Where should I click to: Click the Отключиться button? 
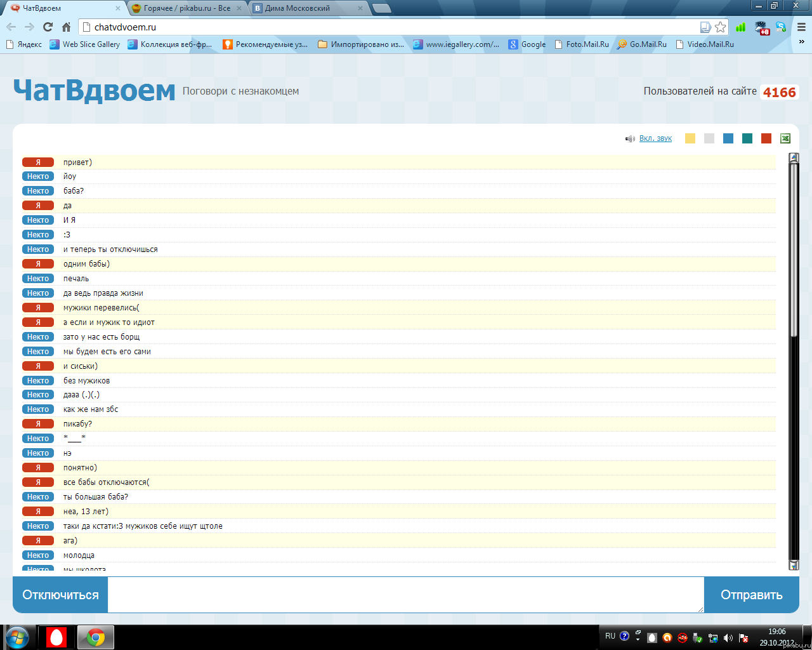(60, 595)
